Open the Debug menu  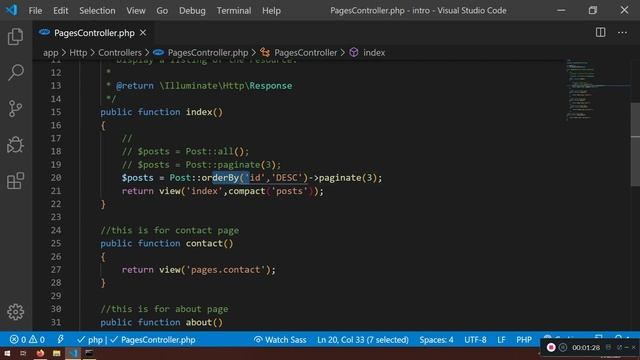[x=192, y=11]
